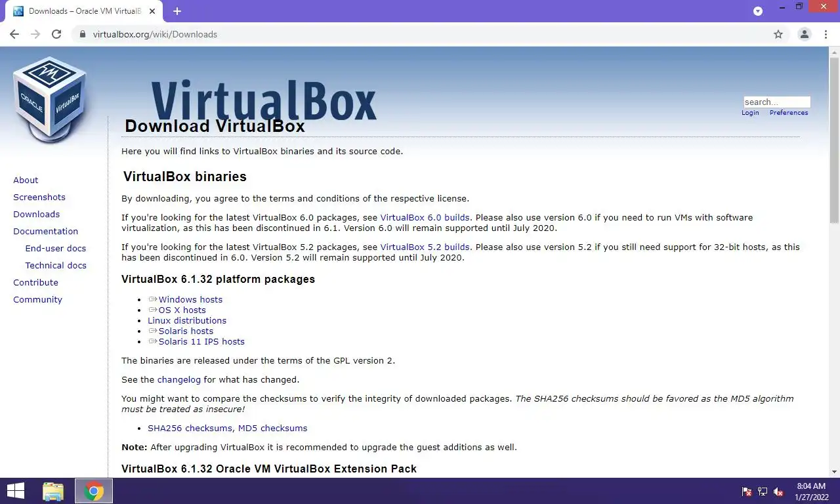This screenshot has width=840, height=504.
Task: Open End-user docs in the sidebar
Action: tap(56, 248)
